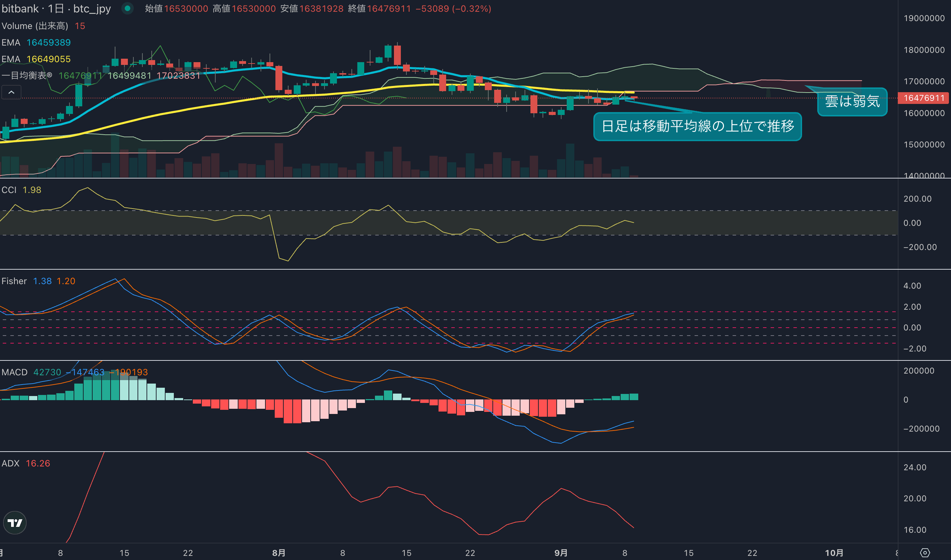
Task: Click the MACD indicator title
Action: click(x=15, y=372)
